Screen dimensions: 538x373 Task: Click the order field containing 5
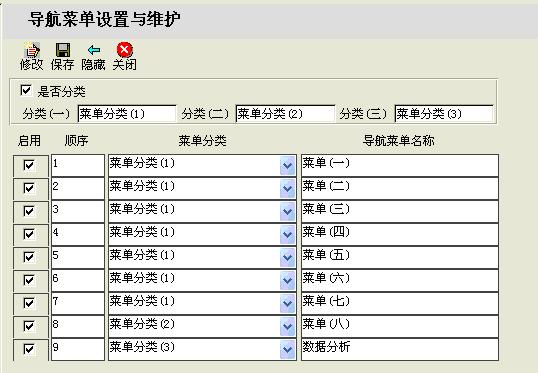(x=78, y=257)
